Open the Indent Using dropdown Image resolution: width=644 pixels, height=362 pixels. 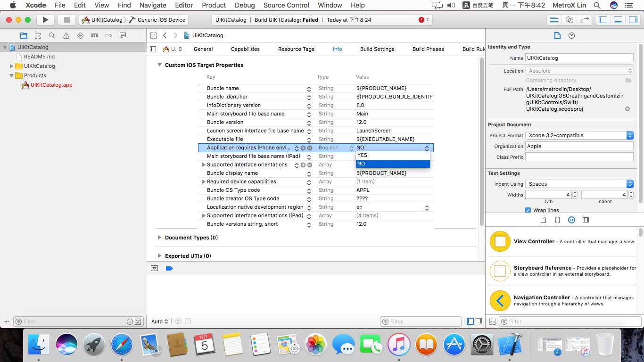pos(579,184)
